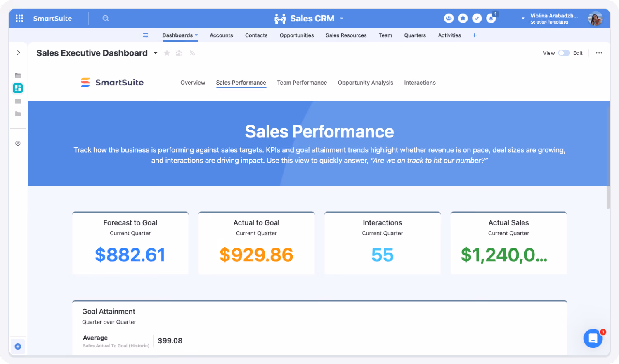Add a new app with plus icon
The width and height of the screenshot is (619, 364).
coord(475,35)
